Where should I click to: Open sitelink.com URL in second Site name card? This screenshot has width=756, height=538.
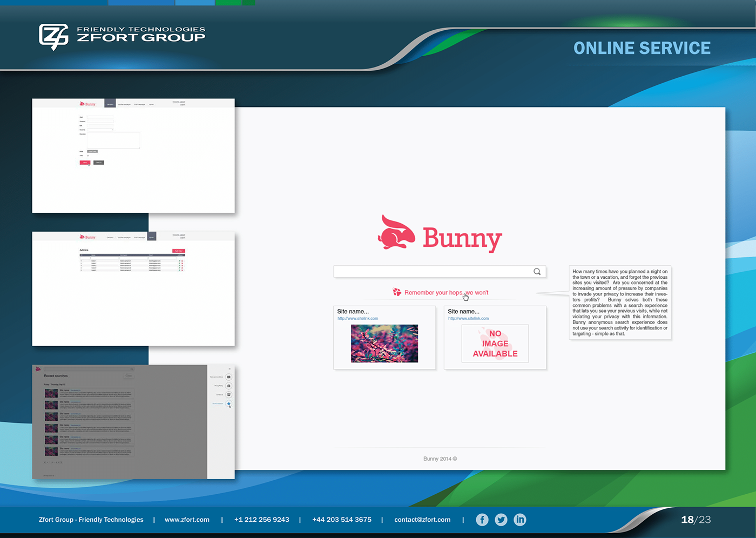click(468, 319)
